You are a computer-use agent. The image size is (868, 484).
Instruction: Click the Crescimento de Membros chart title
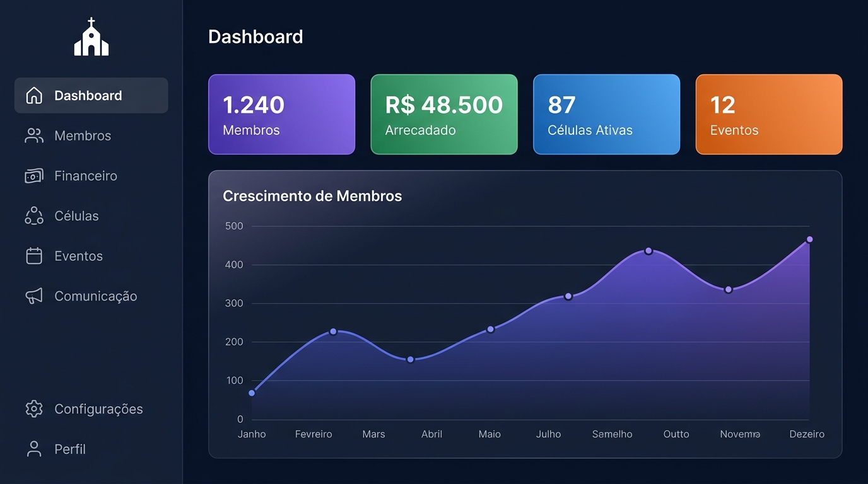[x=312, y=196]
